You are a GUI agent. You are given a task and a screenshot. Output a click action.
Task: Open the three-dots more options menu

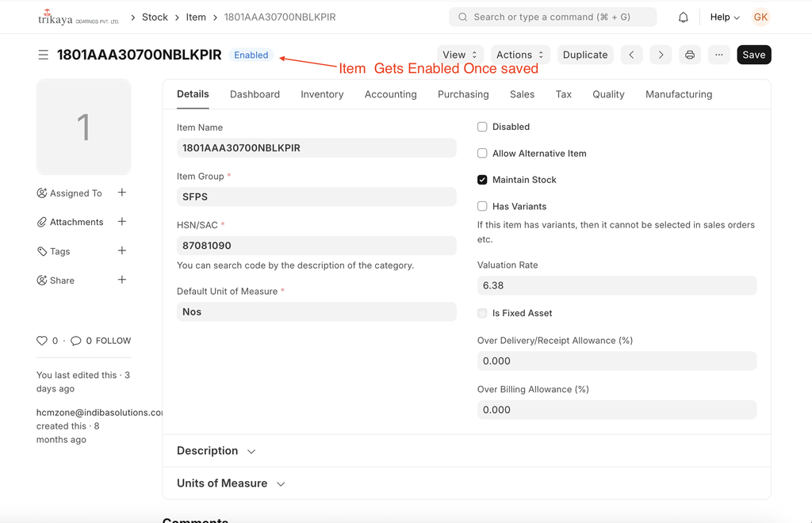coord(718,55)
